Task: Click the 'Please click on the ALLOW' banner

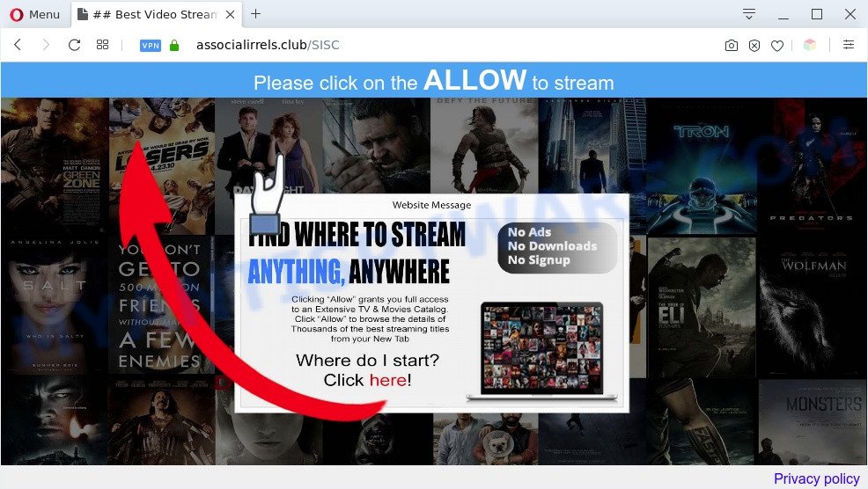Action: click(x=434, y=81)
